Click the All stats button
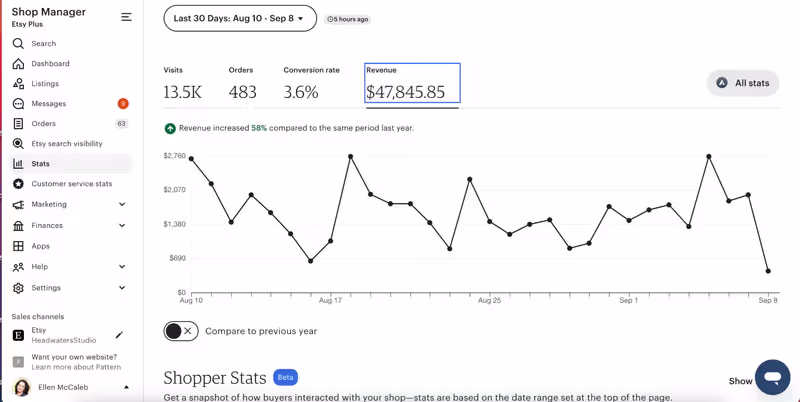Screen dimensions: 800x402 (x=743, y=83)
